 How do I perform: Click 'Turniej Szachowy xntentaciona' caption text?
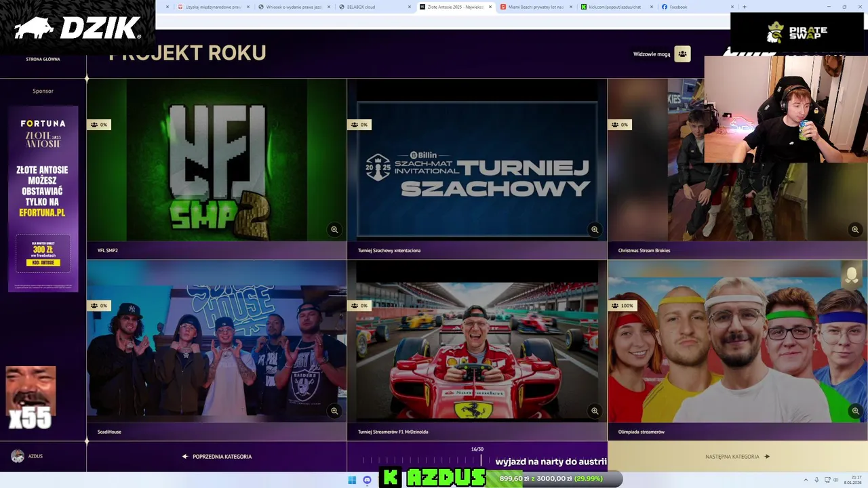pos(389,251)
